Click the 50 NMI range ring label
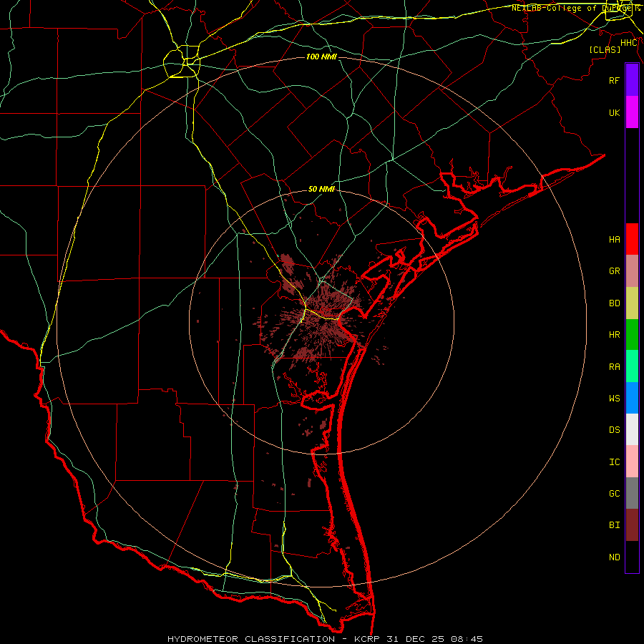Viewport: 644px width, 644px height. [x=321, y=189]
